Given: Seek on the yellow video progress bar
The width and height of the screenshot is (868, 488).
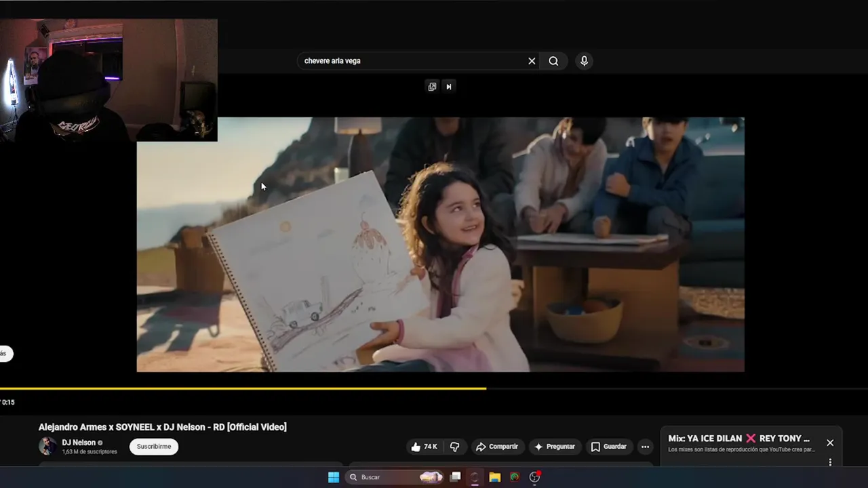Looking at the screenshot, I should tap(434, 388).
